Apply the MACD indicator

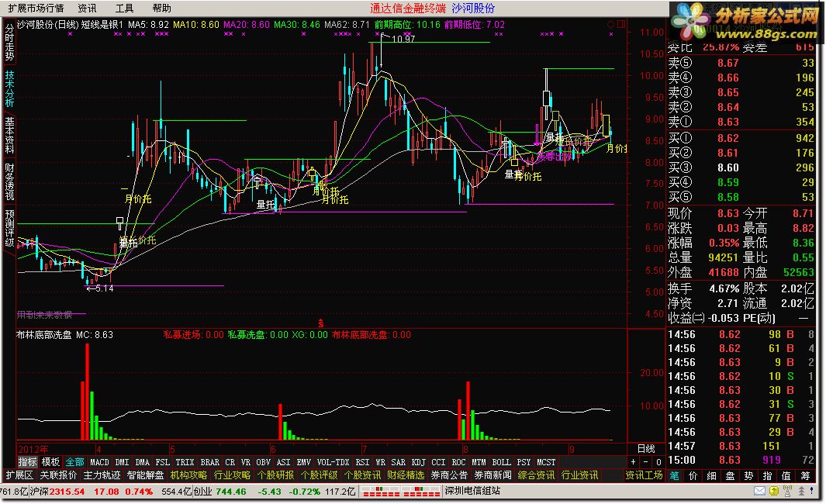tap(99, 462)
